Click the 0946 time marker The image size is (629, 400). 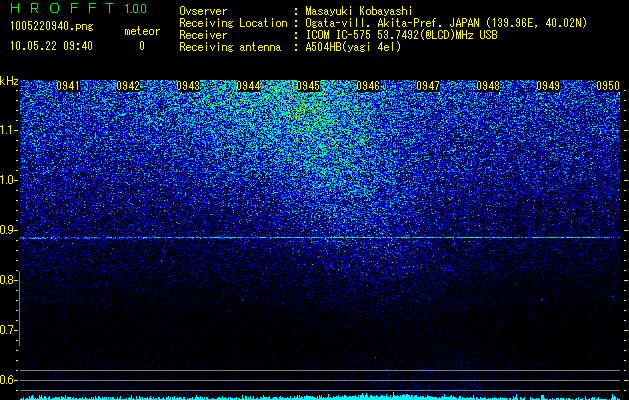tap(368, 86)
